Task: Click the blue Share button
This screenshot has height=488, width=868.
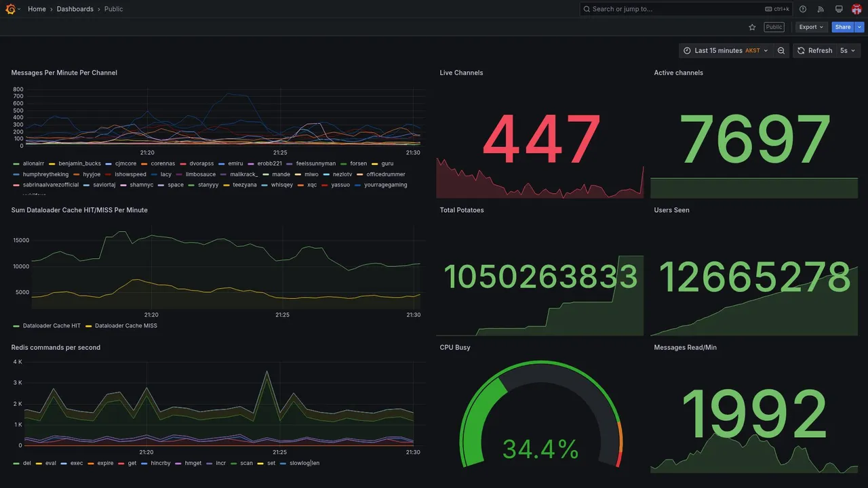Action: point(843,27)
